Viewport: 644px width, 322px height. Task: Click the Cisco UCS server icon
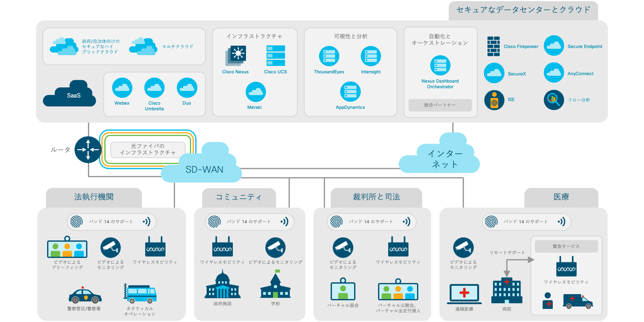coord(276,55)
